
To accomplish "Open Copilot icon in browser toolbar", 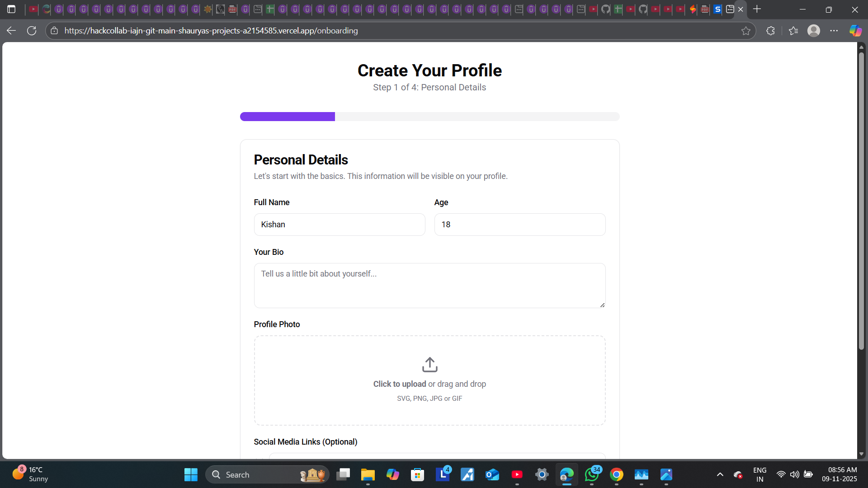I will (x=855, y=31).
